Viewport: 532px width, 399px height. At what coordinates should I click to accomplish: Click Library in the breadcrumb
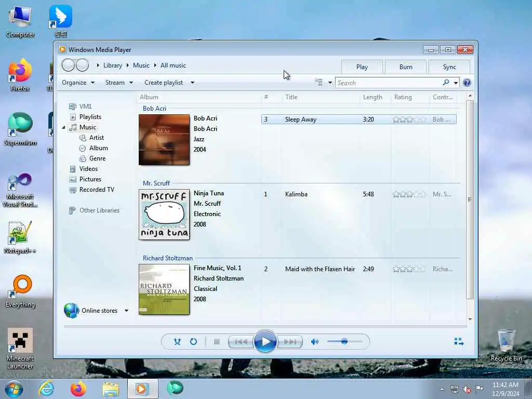[x=113, y=65]
